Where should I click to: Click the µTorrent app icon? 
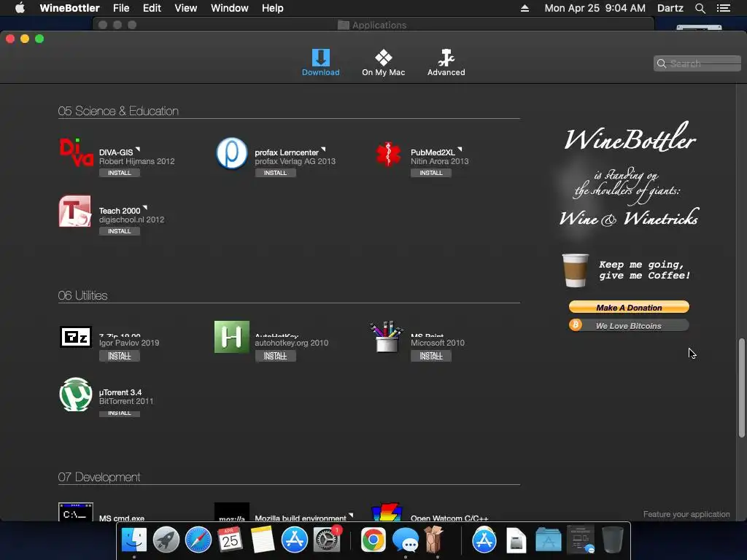pyautogui.click(x=76, y=394)
